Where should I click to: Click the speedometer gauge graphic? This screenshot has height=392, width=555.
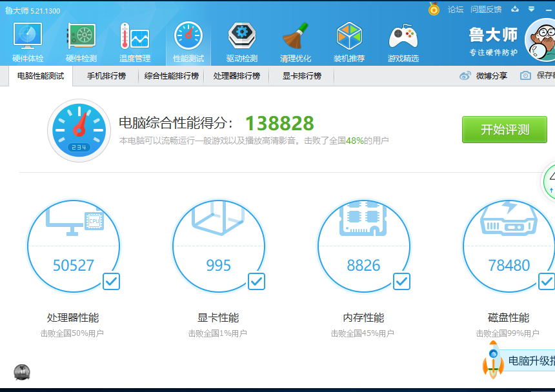tap(79, 130)
